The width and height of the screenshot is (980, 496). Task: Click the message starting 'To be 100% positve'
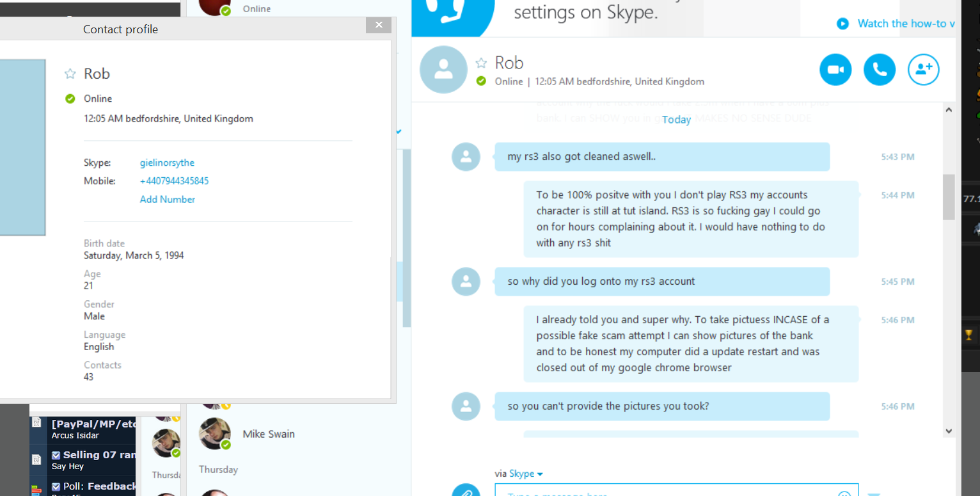pos(691,219)
